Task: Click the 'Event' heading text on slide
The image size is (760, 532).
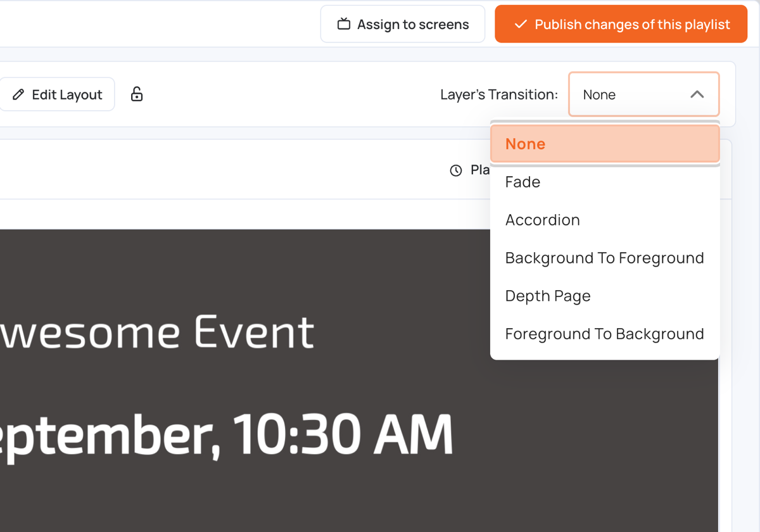Action: 254,331
